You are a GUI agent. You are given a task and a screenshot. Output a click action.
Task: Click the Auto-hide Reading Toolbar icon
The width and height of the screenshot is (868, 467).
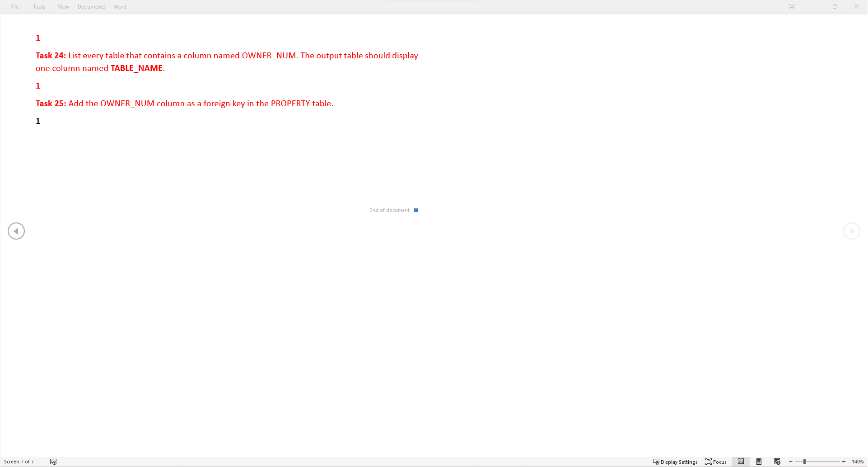792,6
